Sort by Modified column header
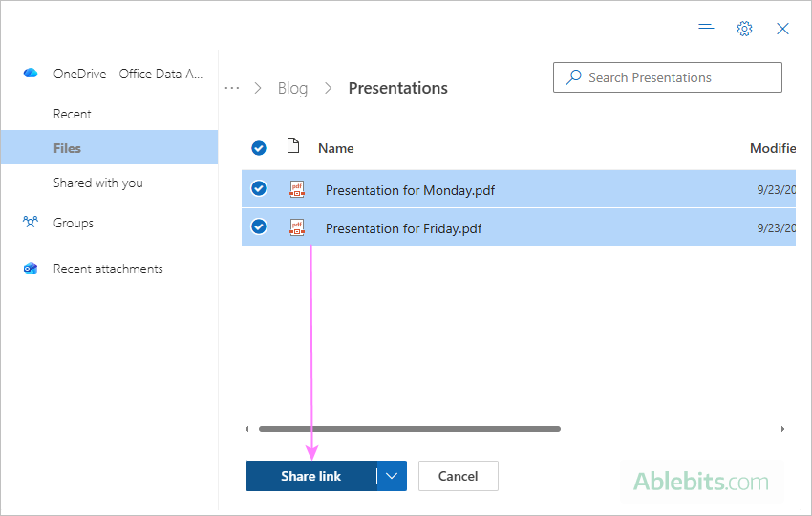The image size is (812, 516). pyautogui.click(x=773, y=148)
